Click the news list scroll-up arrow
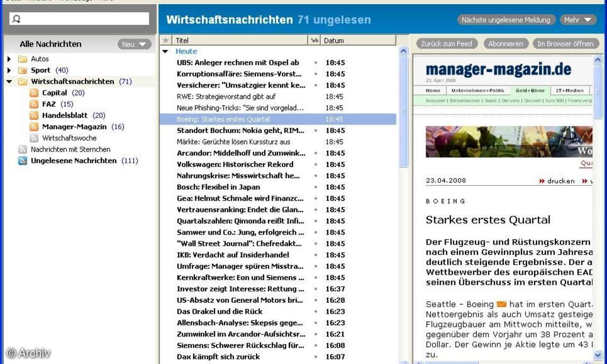Image resolution: width=607 pixels, height=364 pixels. (x=404, y=51)
